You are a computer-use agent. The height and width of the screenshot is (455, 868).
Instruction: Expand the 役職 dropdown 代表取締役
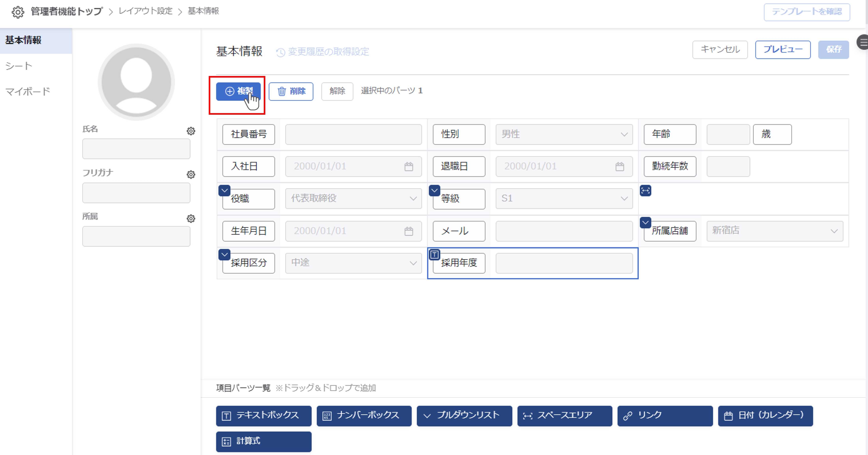(x=353, y=198)
